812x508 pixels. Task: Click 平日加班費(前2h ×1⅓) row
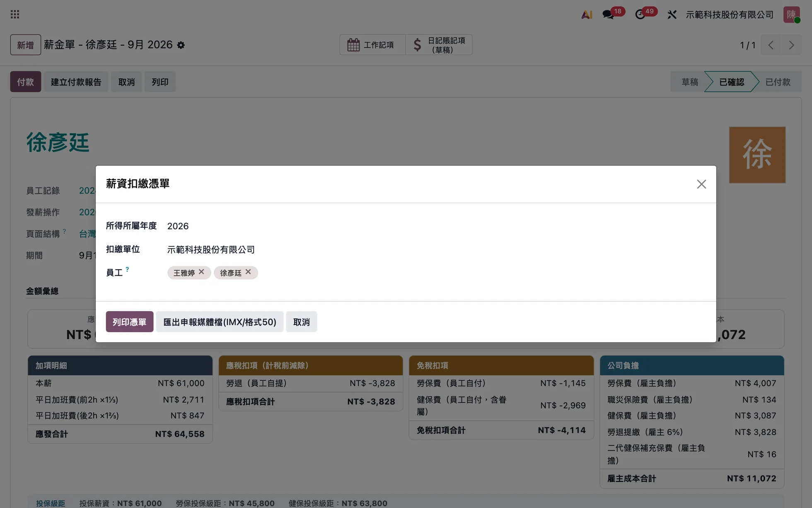click(120, 400)
